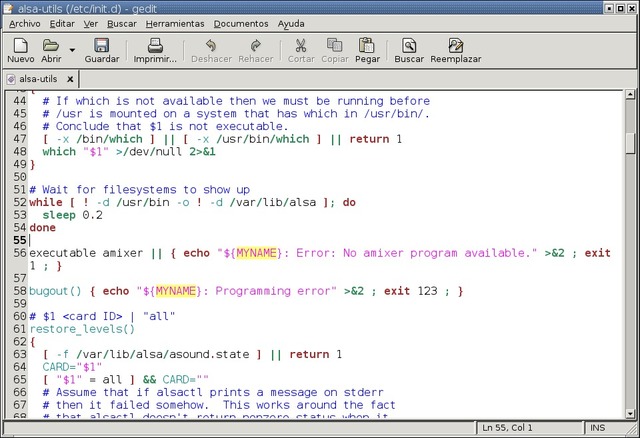Viewport: 640px width, 438px height.
Task: Click the scrollbar up arrow
Action: 630,95
